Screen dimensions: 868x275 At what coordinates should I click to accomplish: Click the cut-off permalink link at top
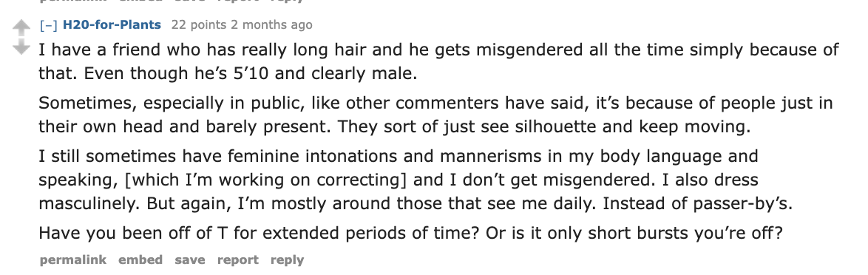(x=73, y=1)
